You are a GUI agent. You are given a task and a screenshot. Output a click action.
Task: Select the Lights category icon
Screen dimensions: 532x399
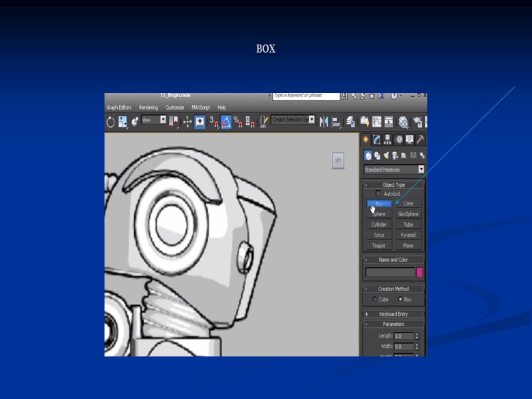point(386,156)
